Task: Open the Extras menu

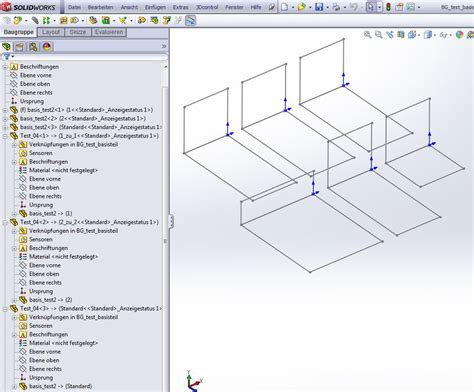Action: pyautogui.click(x=180, y=7)
